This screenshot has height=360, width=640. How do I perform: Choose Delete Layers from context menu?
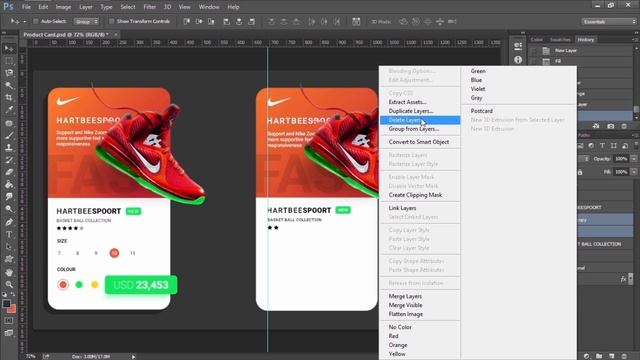click(420, 120)
